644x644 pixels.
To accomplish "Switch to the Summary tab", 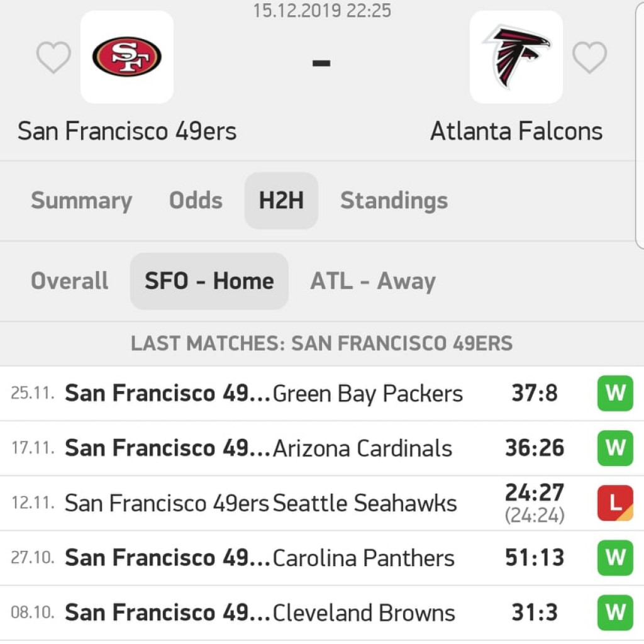I will coord(81,201).
